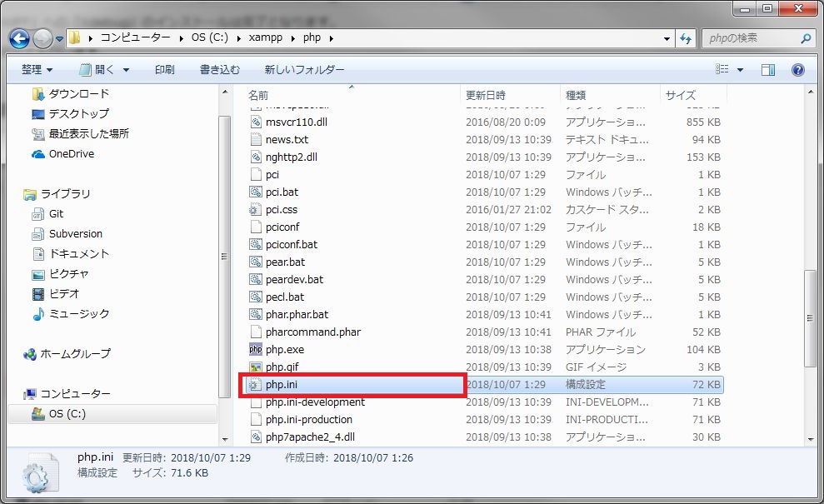Click the 印刷 toolbar button
Screen dimensions: 824x504
click(x=164, y=70)
